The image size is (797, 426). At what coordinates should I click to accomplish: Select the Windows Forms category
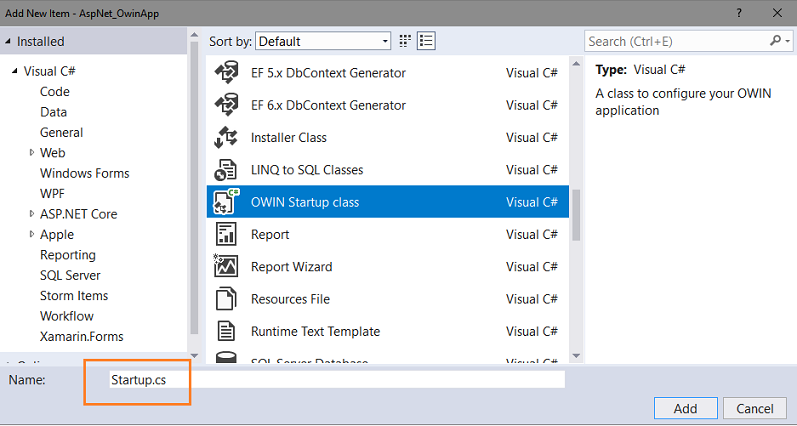coord(84,173)
